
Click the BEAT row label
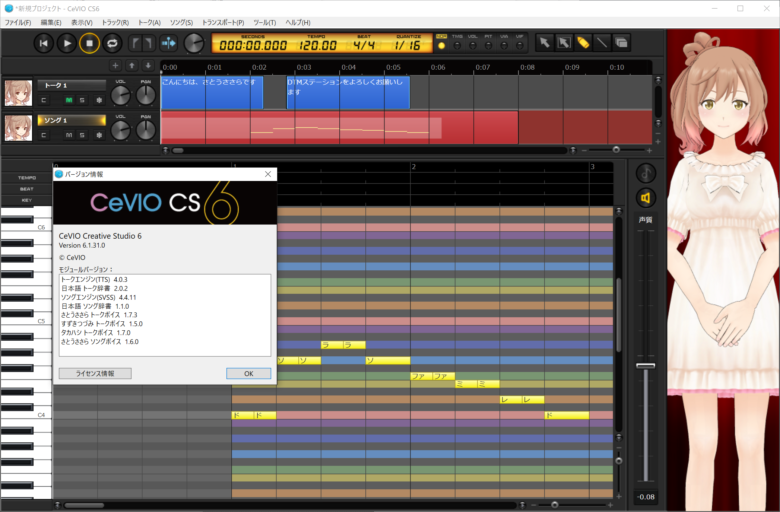pos(27,189)
